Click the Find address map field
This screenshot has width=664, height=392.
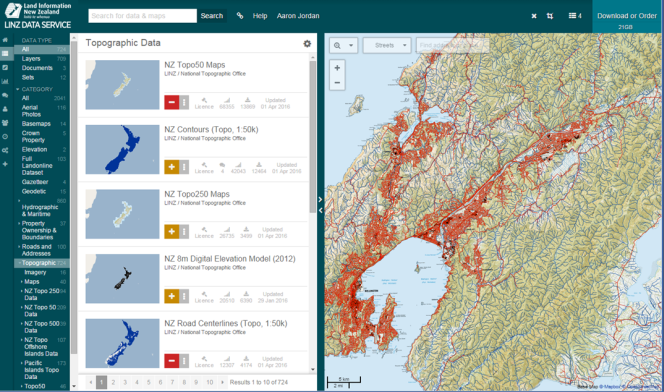tap(453, 45)
